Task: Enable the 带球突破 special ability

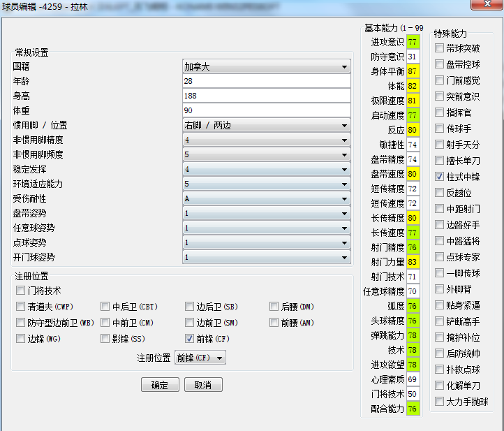Action: pos(439,48)
